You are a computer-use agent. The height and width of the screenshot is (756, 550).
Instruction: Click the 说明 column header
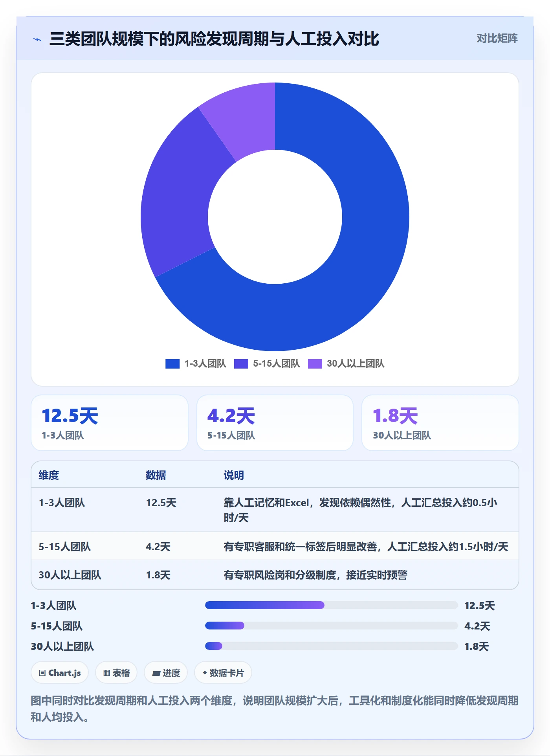point(234,475)
